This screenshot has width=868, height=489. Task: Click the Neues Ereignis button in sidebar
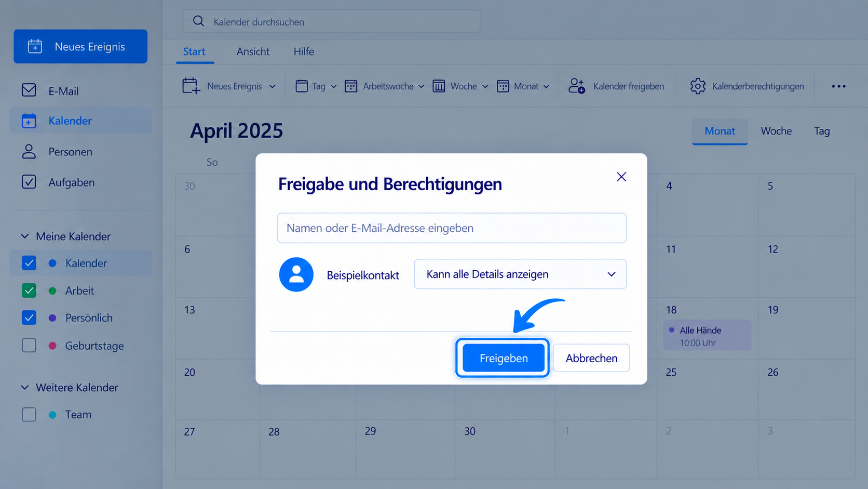(x=80, y=46)
